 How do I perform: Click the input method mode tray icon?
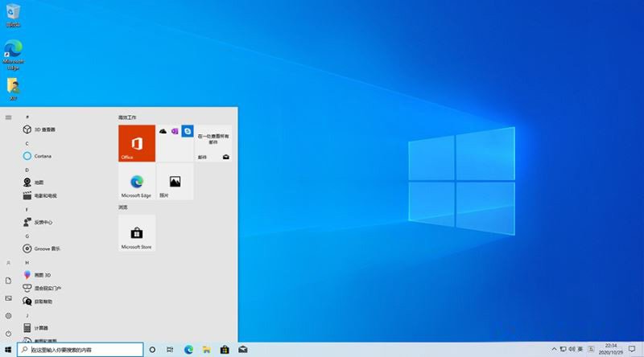(591, 349)
